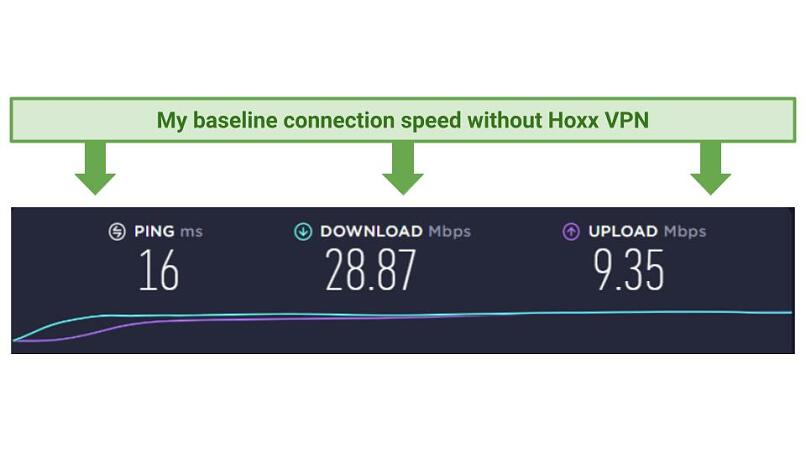Click the green arrow pointing at Ping
Image resolution: width=806 pixels, height=453 pixels.
[95, 168]
